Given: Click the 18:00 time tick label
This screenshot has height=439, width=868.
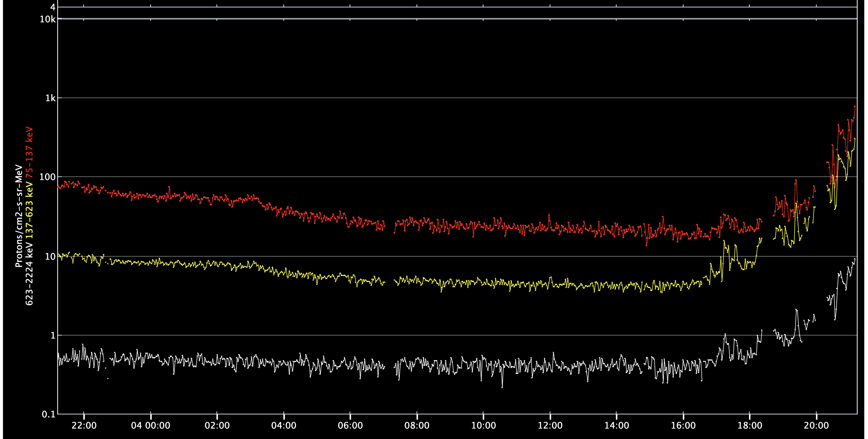Looking at the screenshot, I should coord(750,426).
